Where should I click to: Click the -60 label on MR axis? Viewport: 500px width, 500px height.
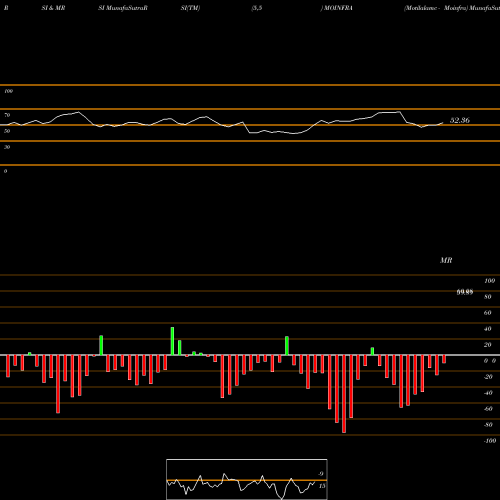(488, 409)
